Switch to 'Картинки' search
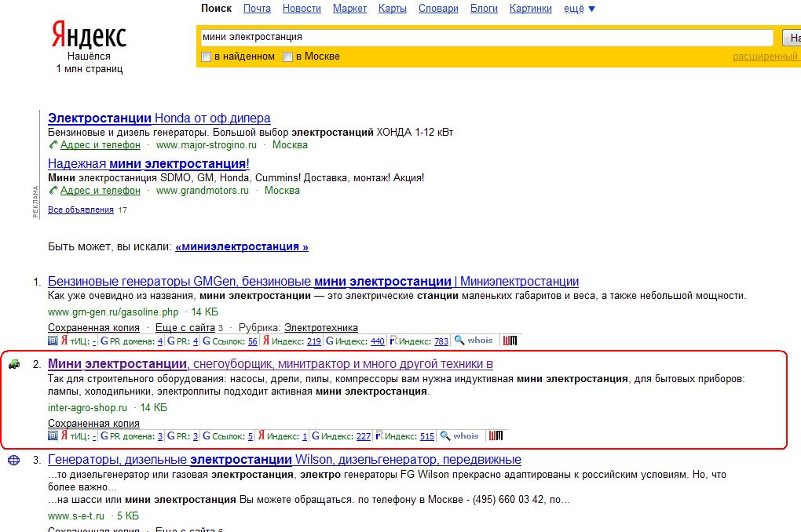The image size is (801, 532). coord(530,9)
